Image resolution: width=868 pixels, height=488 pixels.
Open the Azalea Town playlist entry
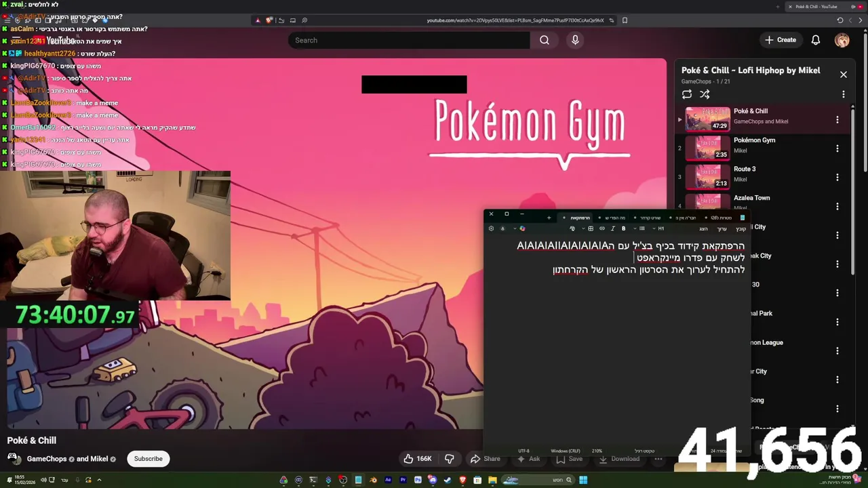751,198
